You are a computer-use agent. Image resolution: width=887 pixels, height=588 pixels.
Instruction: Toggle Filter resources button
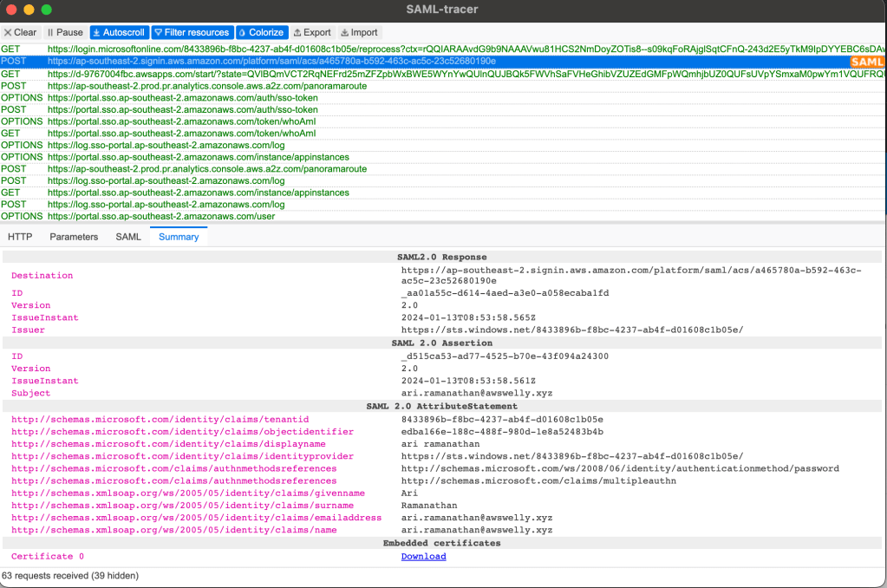coord(192,32)
